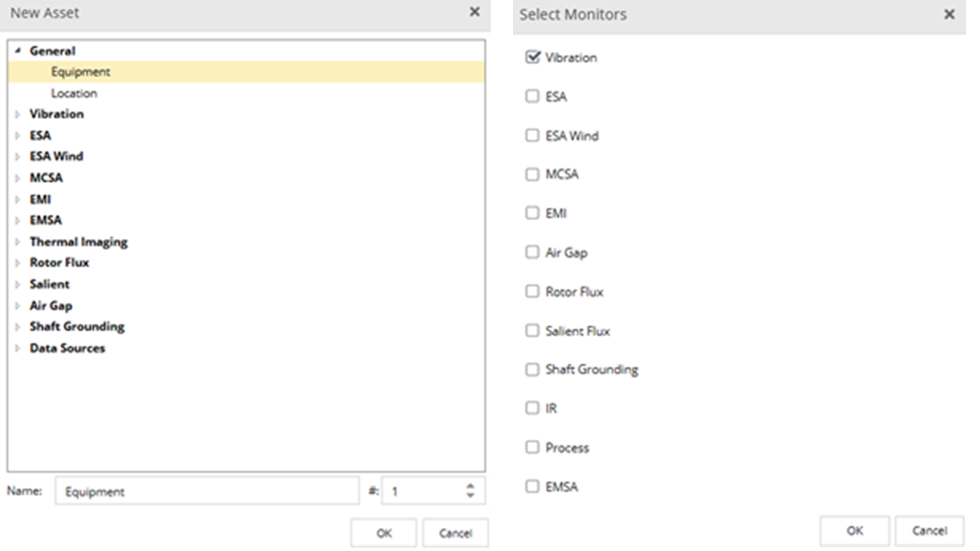Viewport: 980px width, 551px height.
Task: Cancel the New Asset dialog
Action: click(455, 533)
